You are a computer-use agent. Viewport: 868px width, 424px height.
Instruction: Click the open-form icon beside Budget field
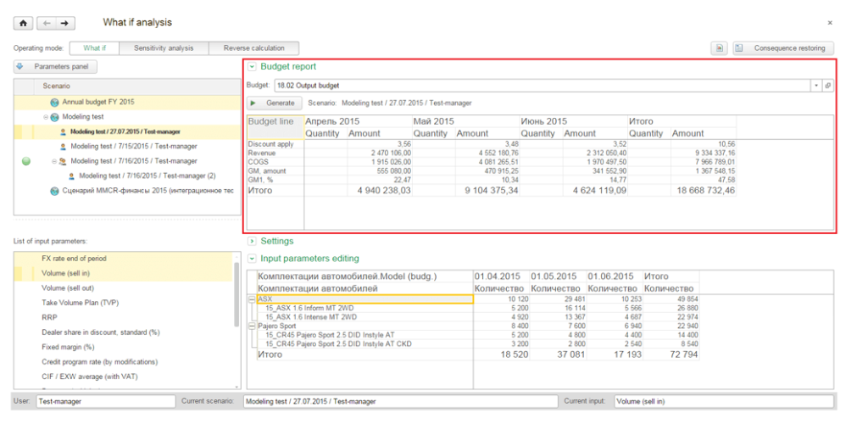coord(828,86)
